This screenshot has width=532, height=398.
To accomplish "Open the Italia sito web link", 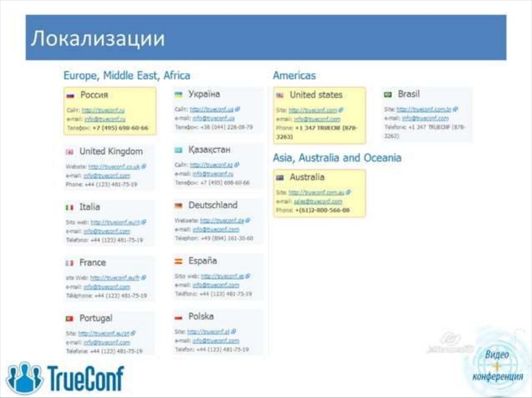I will tap(115, 222).
